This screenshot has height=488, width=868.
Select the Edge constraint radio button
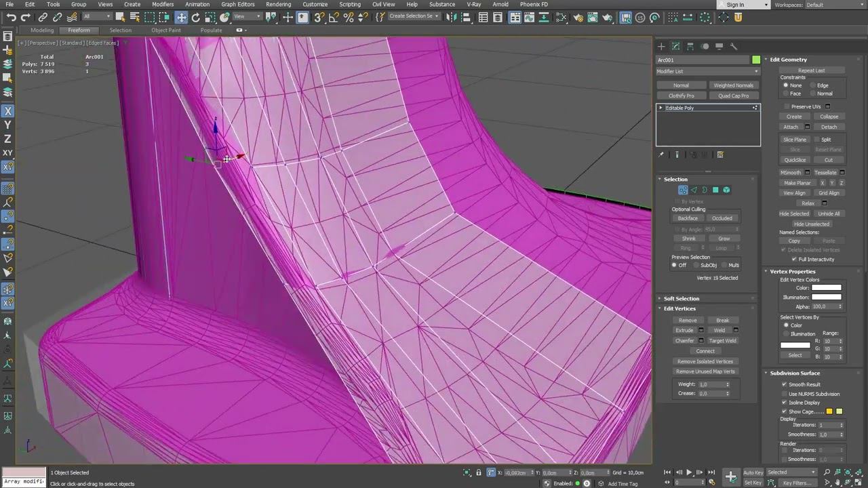(x=812, y=85)
